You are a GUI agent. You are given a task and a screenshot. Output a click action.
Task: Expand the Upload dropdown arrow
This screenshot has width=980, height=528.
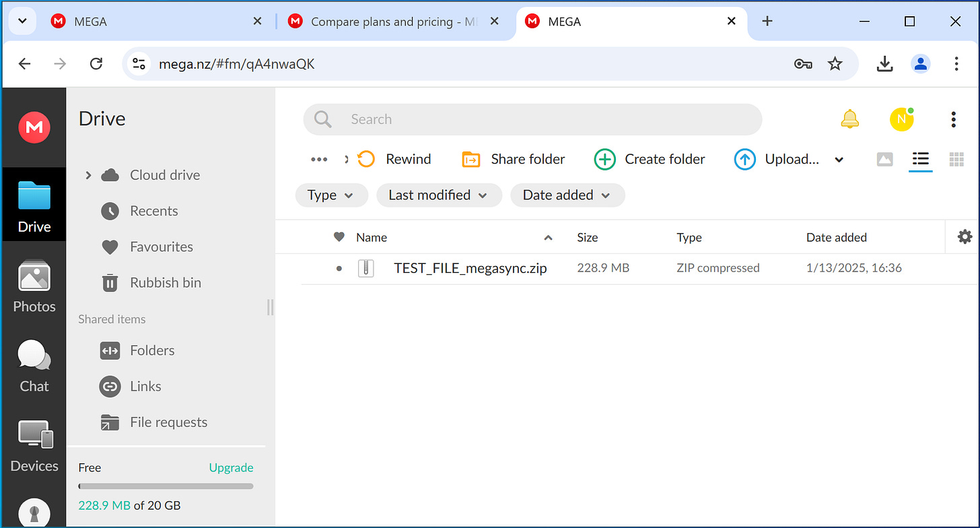point(839,160)
